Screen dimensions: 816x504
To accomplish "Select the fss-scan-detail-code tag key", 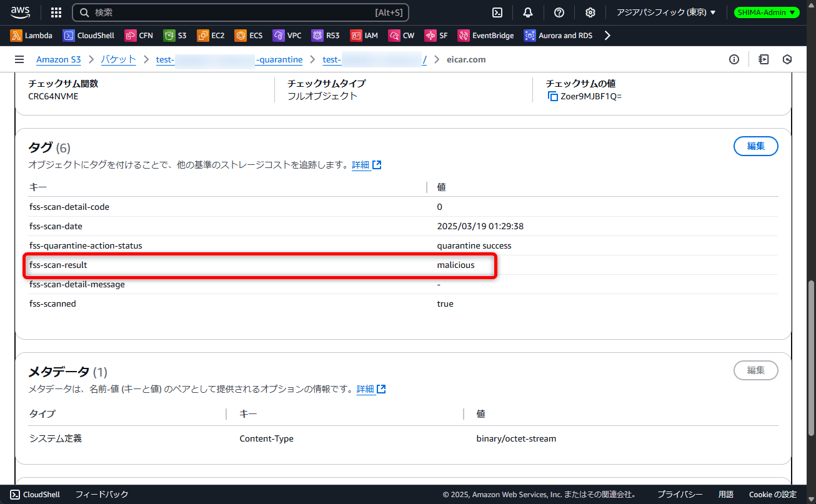I will tap(69, 207).
